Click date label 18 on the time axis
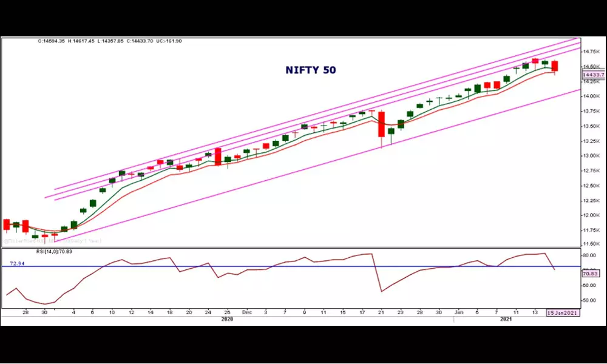Screen dimensions: 607x364 pos(169,312)
